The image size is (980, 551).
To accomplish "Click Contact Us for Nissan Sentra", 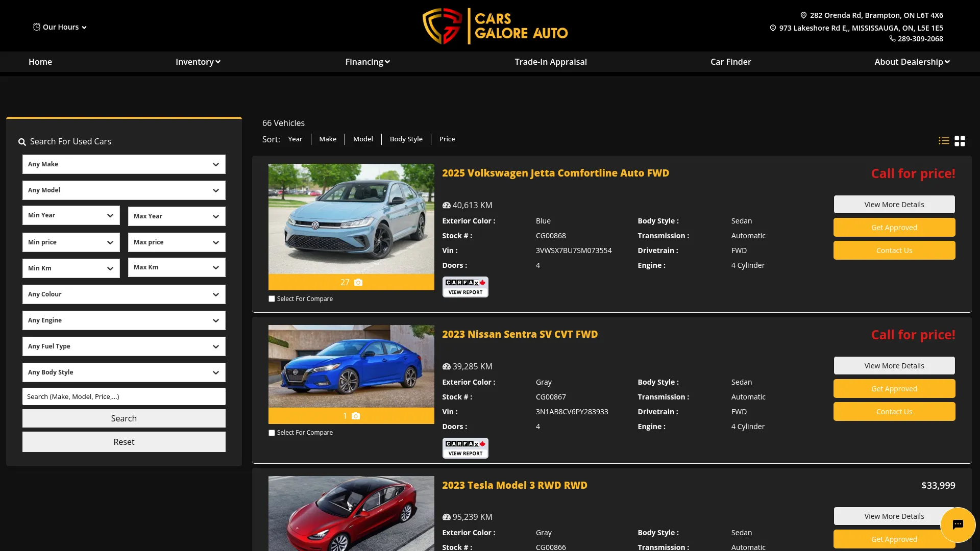I will coord(894,412).
